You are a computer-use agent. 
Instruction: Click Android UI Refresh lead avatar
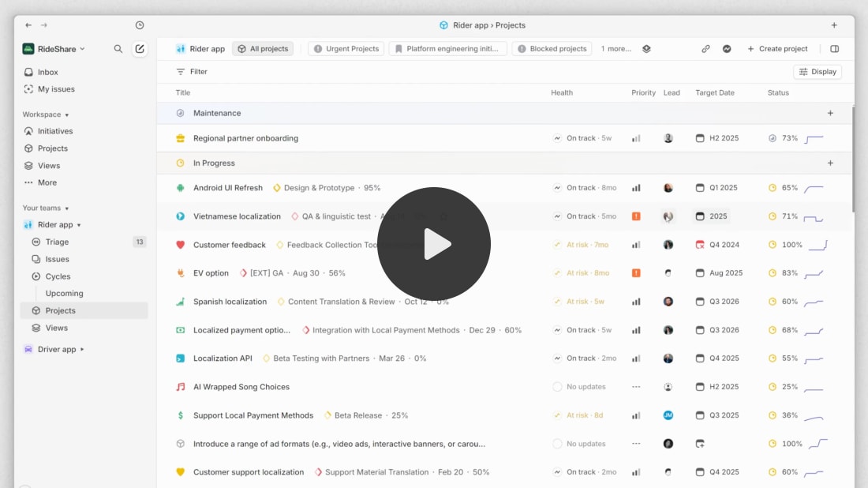click(668, 188)
